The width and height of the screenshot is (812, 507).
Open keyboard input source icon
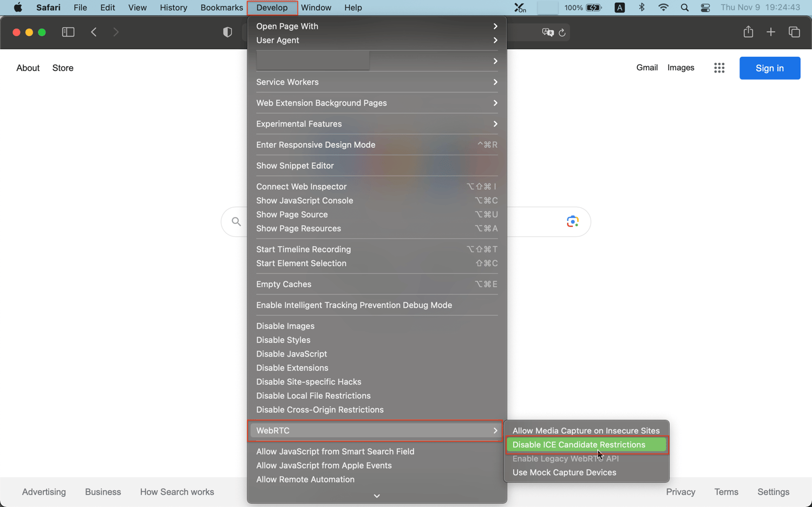coord(620,8)
